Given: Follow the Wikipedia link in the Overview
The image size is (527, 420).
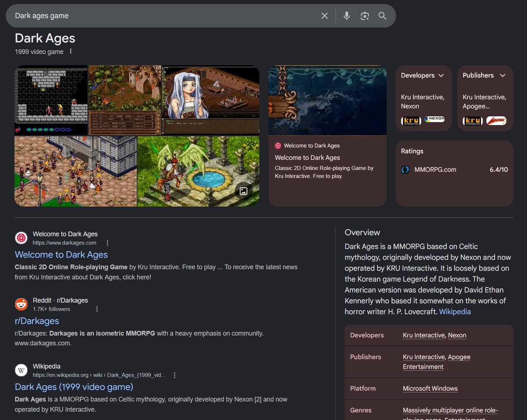Looking at the screenshot, I should tap(455, 312).
